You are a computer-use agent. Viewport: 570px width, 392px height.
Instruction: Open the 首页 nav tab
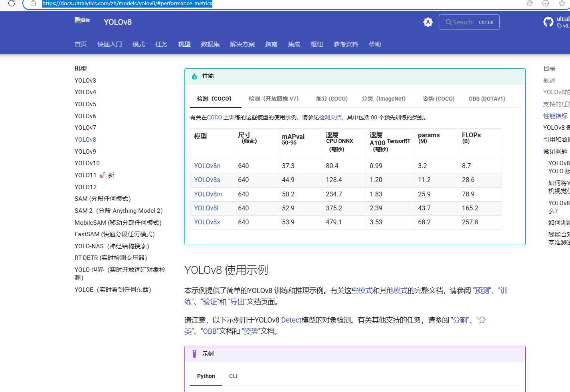click(81, 44)
